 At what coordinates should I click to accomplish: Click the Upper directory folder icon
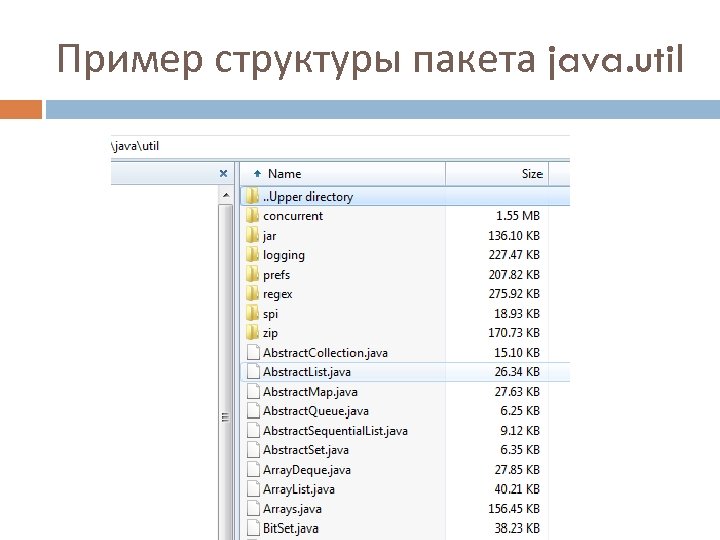[252, 197]
